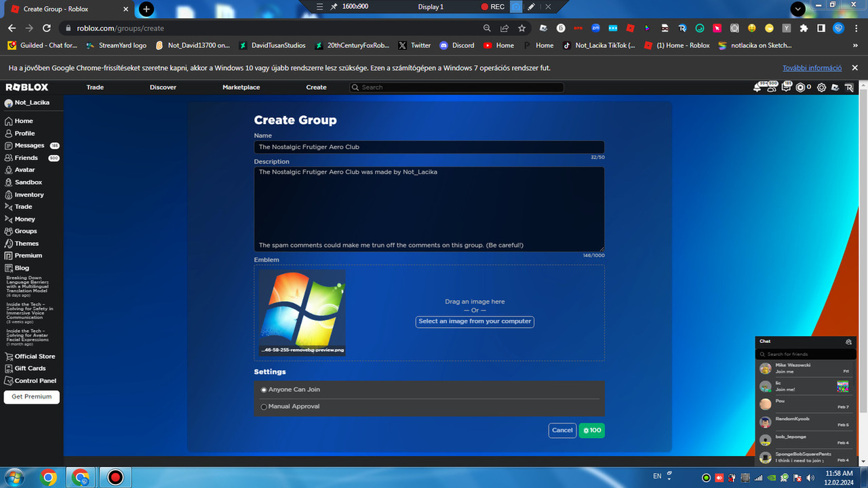Reload the page in Chrome
Screen dimensions: 868x488
point(47,28)
